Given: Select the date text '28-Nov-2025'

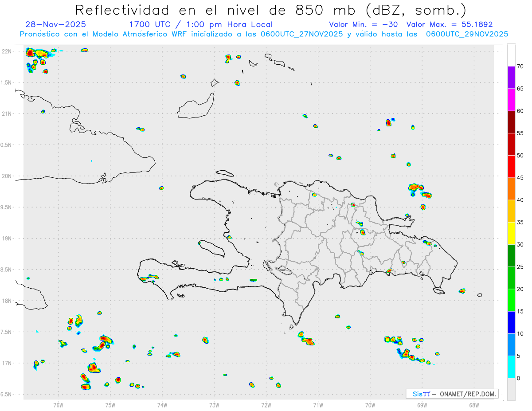Looking at the screenshot, I should coord(56,24).
